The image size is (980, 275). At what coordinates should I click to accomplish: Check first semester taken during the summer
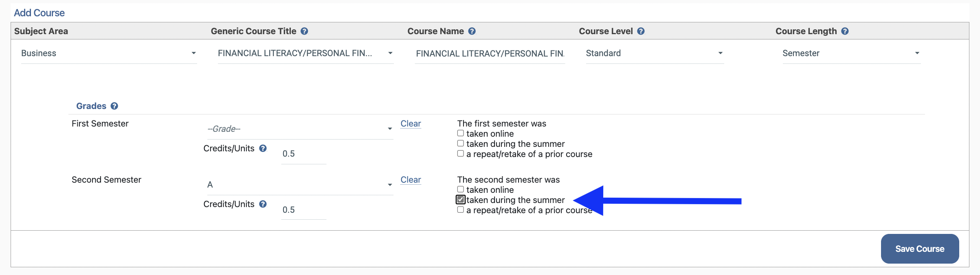pos(461,144)
